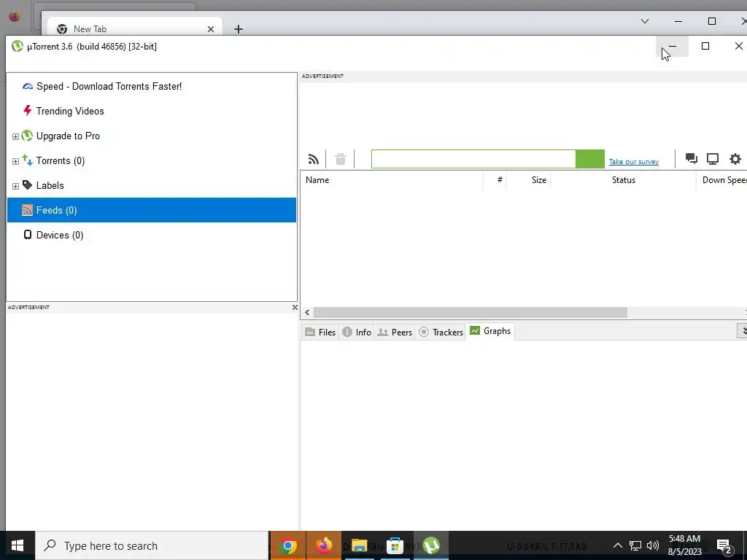Open File Explorer from the taskbar
Image resolution: width=747 pixels, height=560 pixels.
tap(359, 545)
